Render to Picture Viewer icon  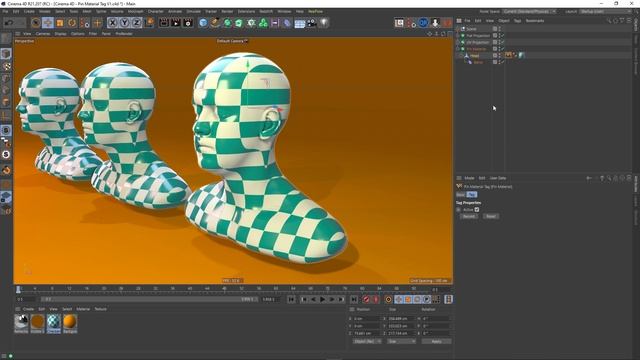(176, 23)
